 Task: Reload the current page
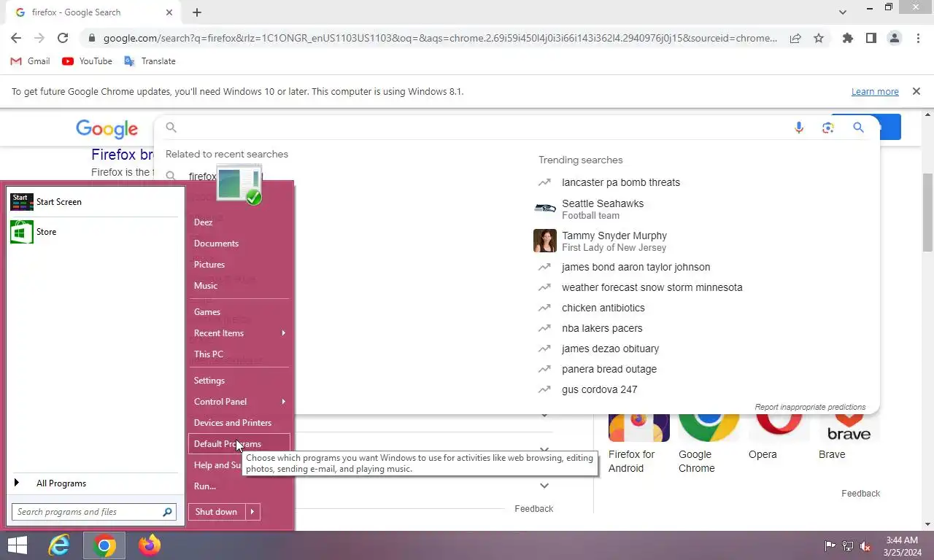(63, 38)
